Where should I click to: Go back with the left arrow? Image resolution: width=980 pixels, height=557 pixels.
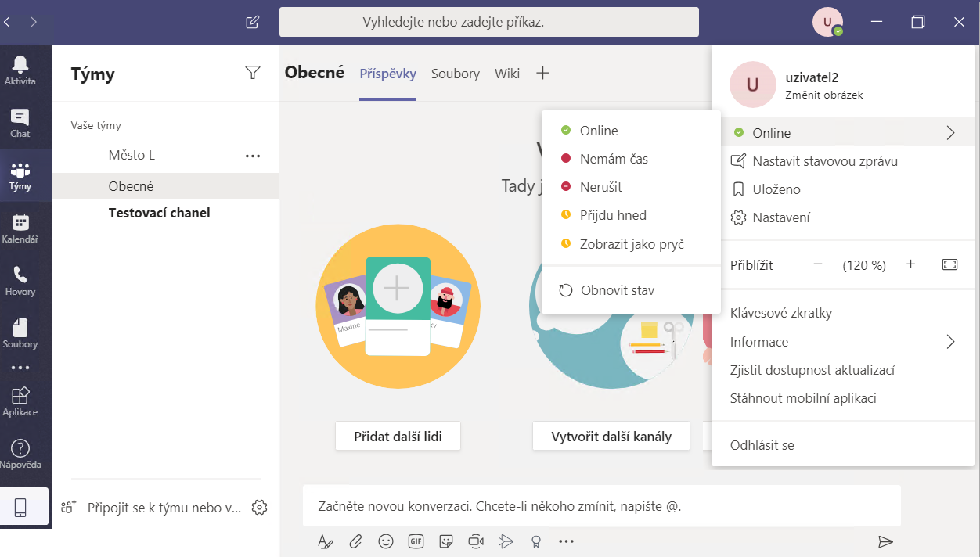(x=6, y=22)
